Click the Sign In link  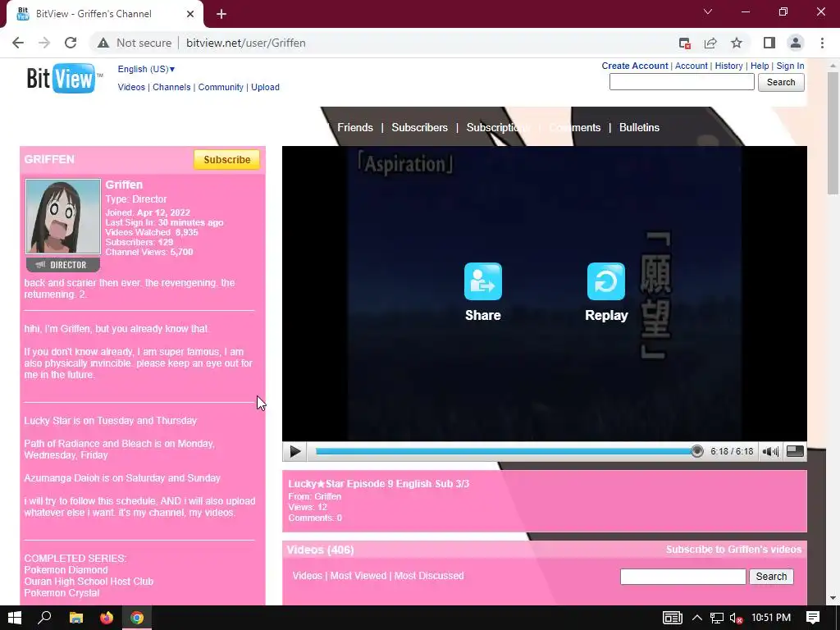coord(790,66)
